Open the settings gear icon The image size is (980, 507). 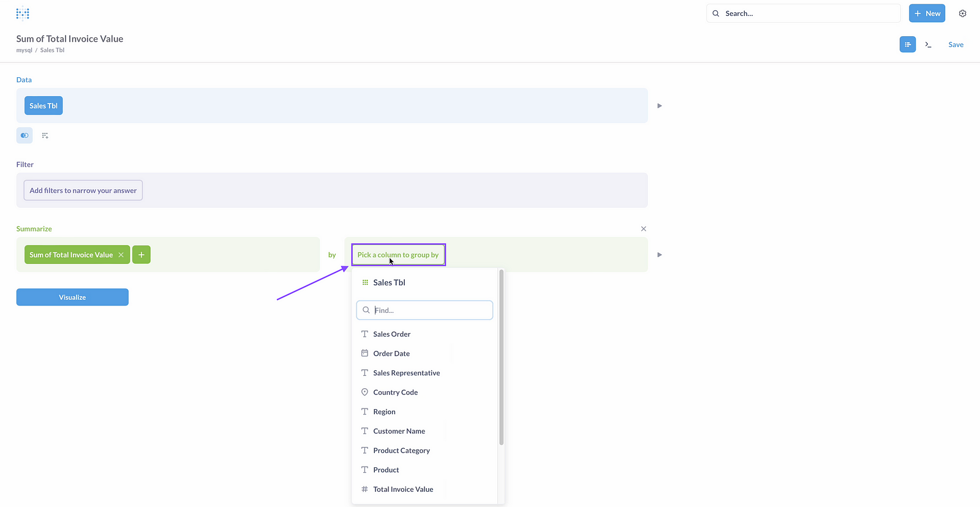(962, 13)
